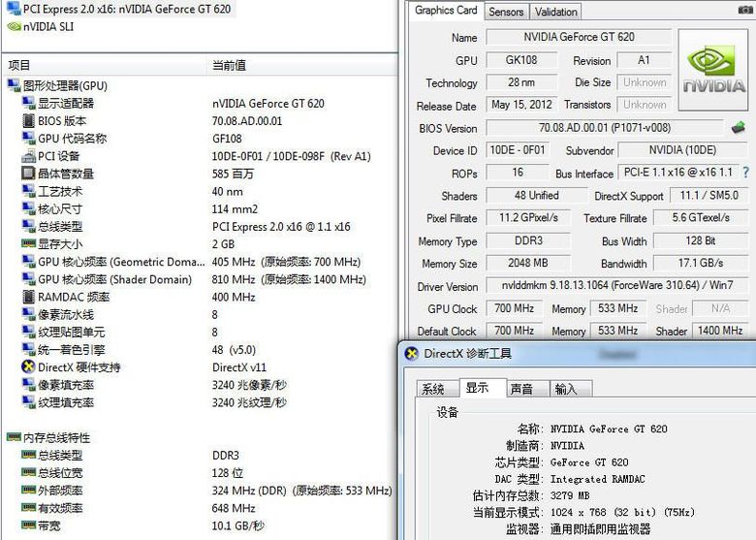Click the nVIDIA SLI eye icon
Image resolution: width=756 pixels, height=540 pixels.
[14, 26]
